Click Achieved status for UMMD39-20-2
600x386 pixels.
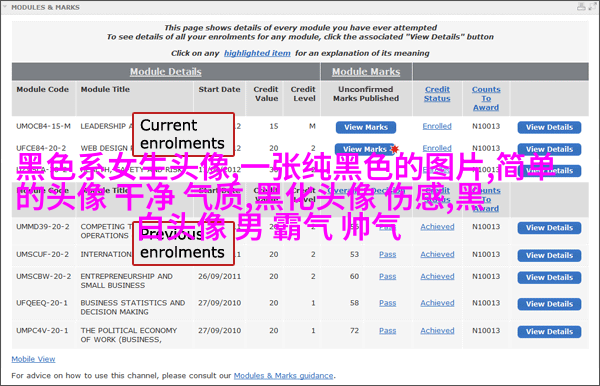(x=437, y=227)
